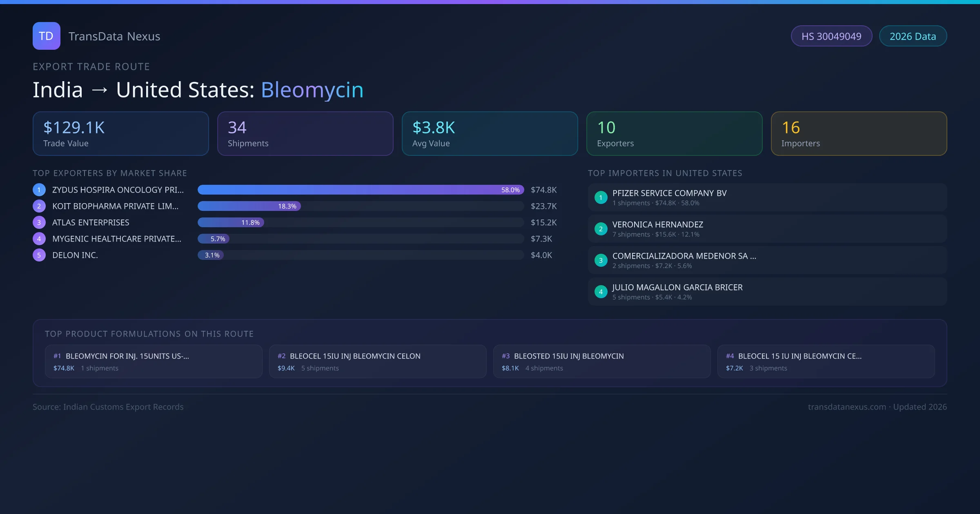Screen dimensions: 980x514
Task: Click rank 5 badge beside Delon Inc.
Action: coord(39,255)
